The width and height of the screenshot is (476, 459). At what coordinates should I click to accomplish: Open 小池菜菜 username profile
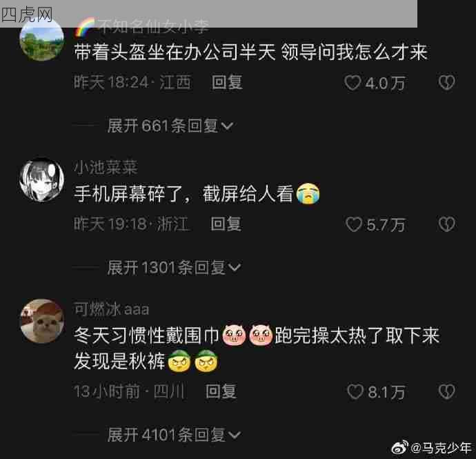point(106,167)
